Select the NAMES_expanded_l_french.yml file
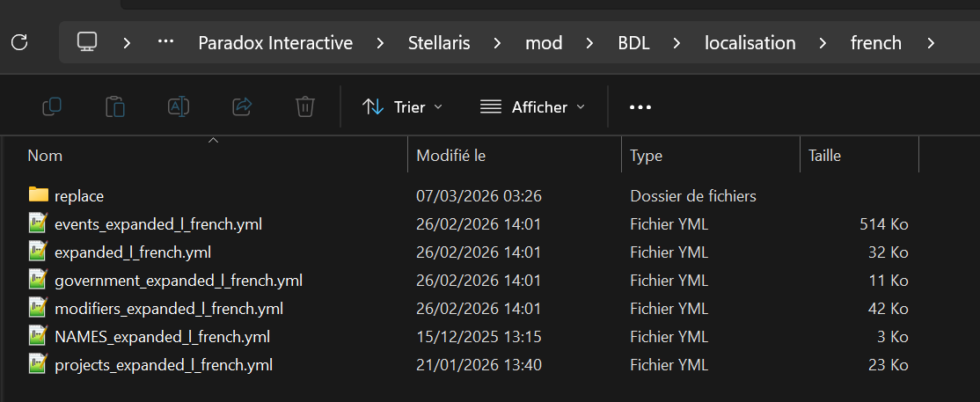 click(x=163, y=336)
